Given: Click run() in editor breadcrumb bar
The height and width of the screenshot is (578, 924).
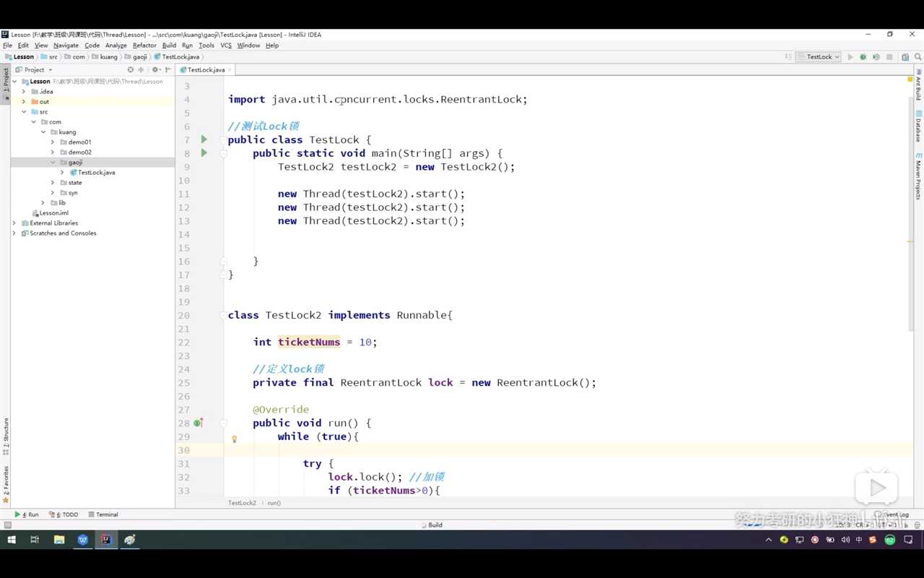Looking at the screenshot, I should (274, 503).
